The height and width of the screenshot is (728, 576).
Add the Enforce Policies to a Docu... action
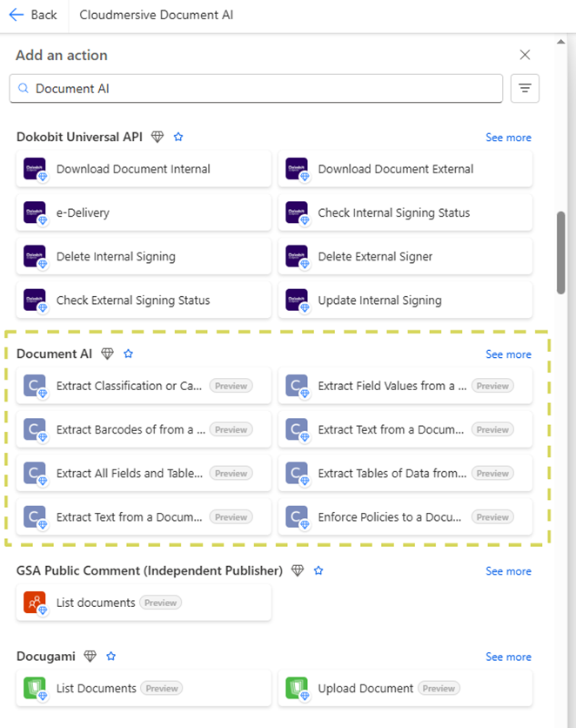[x=405, y=517]
